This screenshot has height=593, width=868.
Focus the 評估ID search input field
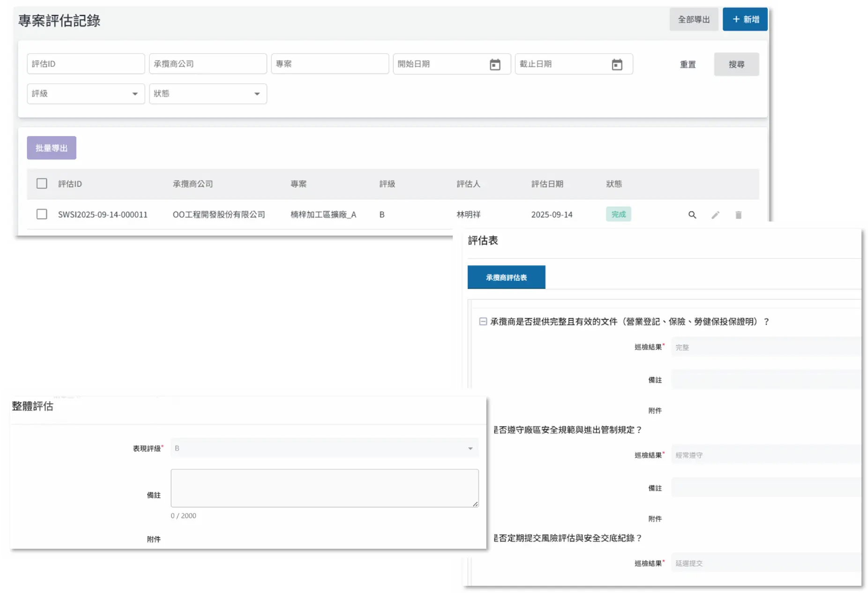86,64
